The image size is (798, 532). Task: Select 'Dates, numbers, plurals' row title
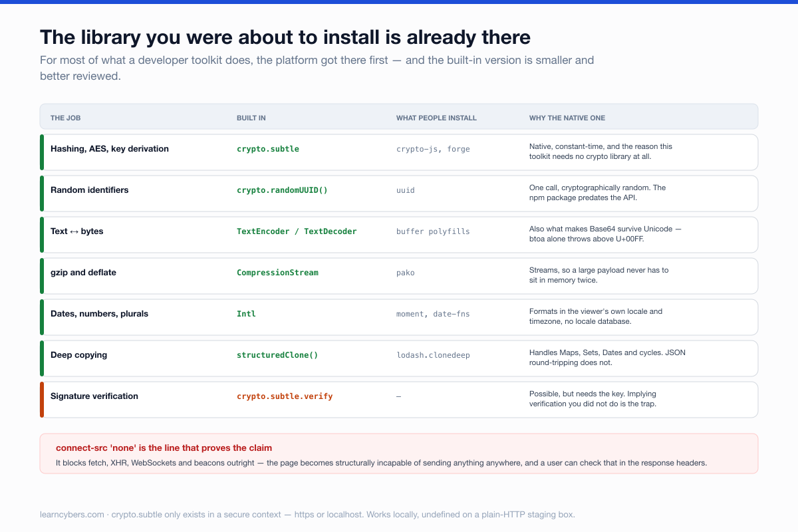[100, 314]
